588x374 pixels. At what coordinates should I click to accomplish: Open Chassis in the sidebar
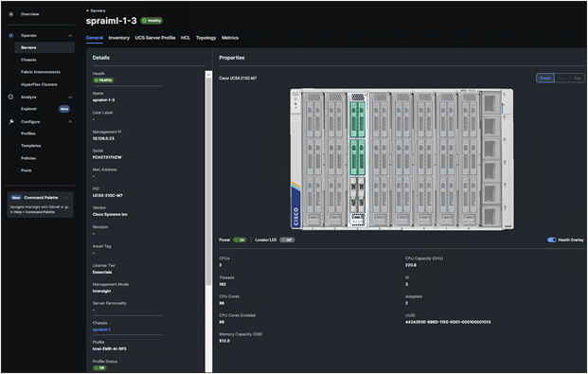click(x=28, y=60)
